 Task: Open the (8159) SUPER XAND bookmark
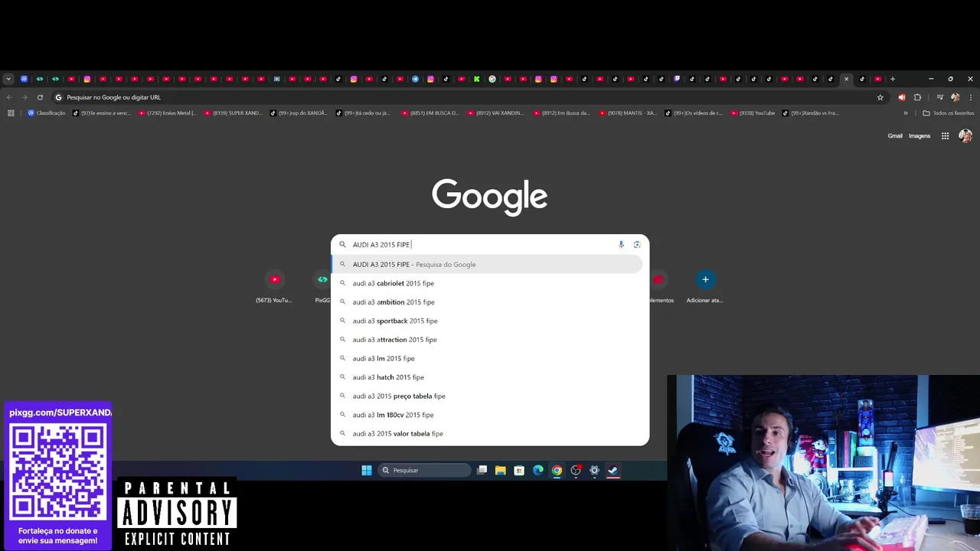tap(234, 113)
